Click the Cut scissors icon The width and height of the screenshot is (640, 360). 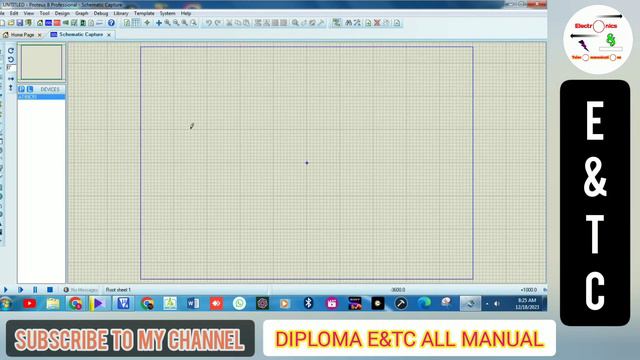click(x=229, y=23)
